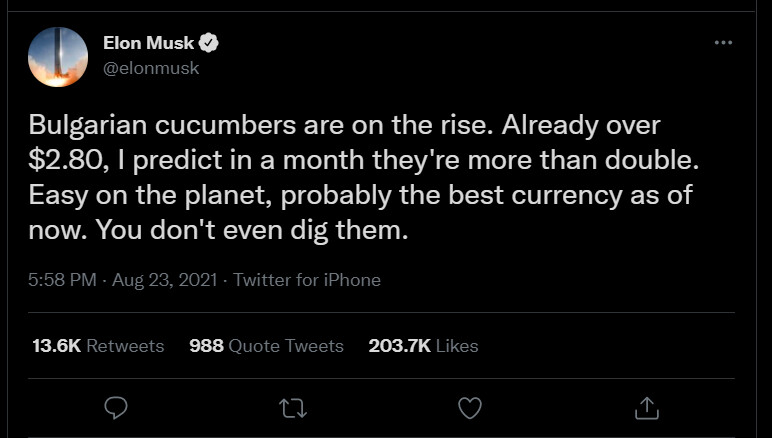Click the Twitter for iPhone source link
This screenshot has width=772, height=438.
click(x=306, y=280)
